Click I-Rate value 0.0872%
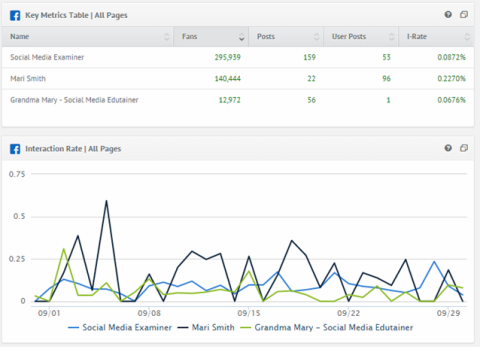The width and height of the screenshot is (480, 361). click(x=451, y=57)
